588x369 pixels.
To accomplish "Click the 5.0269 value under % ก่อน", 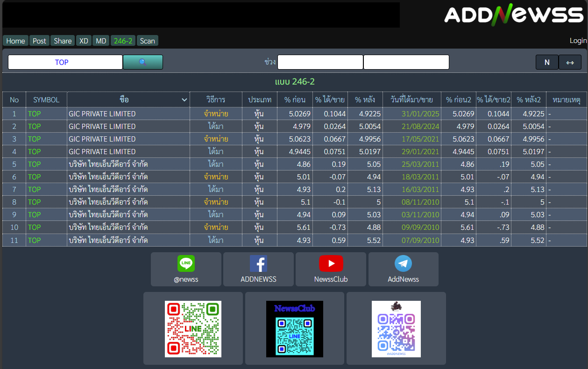I will [x=300, y=114].
